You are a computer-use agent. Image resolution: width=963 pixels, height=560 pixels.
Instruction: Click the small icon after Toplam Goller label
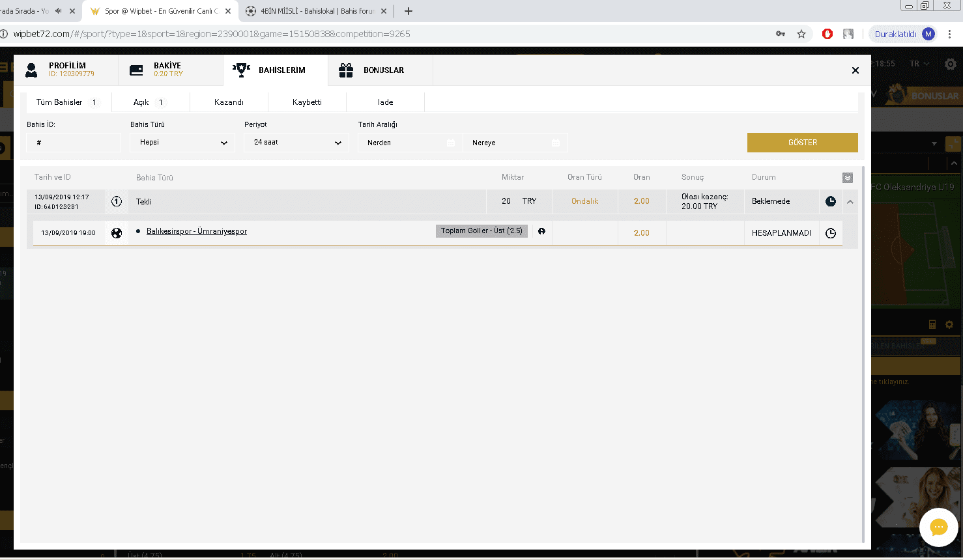pyautogui.click(x=541, y=231)
